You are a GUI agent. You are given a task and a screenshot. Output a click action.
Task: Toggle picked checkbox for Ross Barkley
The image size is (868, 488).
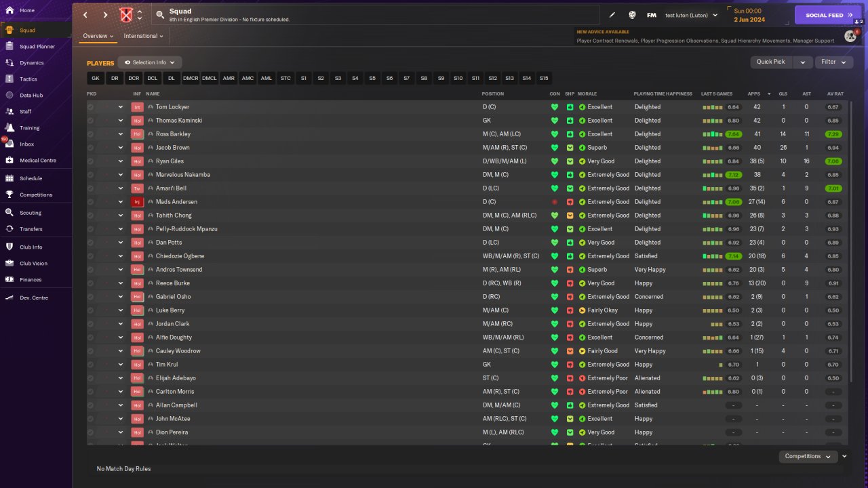pyautogui.click(x=90, y=134)
